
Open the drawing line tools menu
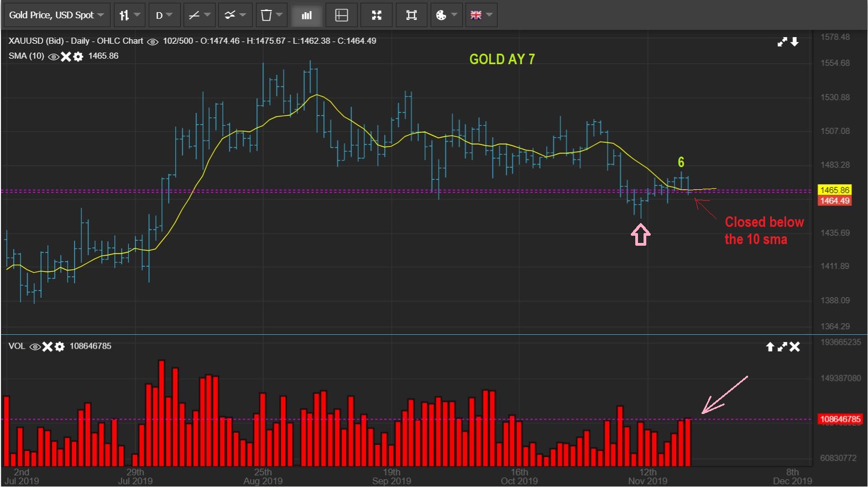199,15
